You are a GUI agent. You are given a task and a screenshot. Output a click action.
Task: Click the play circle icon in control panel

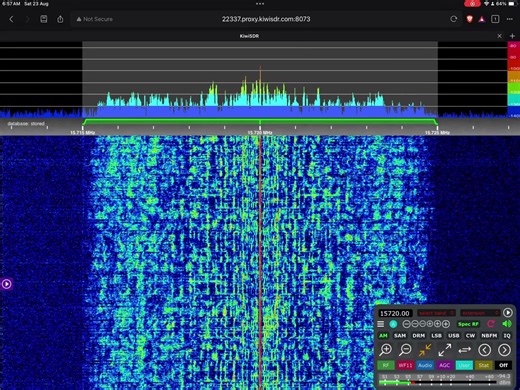pos(508,313)
